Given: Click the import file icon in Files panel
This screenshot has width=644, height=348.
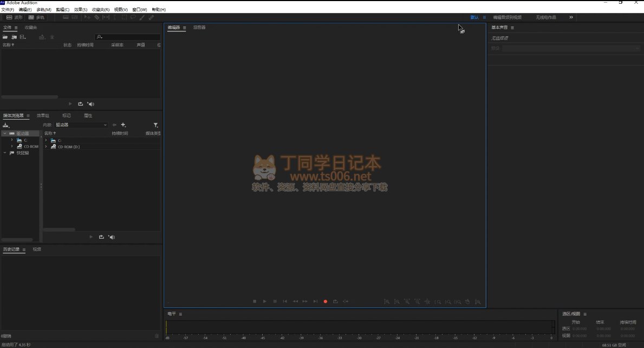Looking at the screenshot, I should 14,37.
